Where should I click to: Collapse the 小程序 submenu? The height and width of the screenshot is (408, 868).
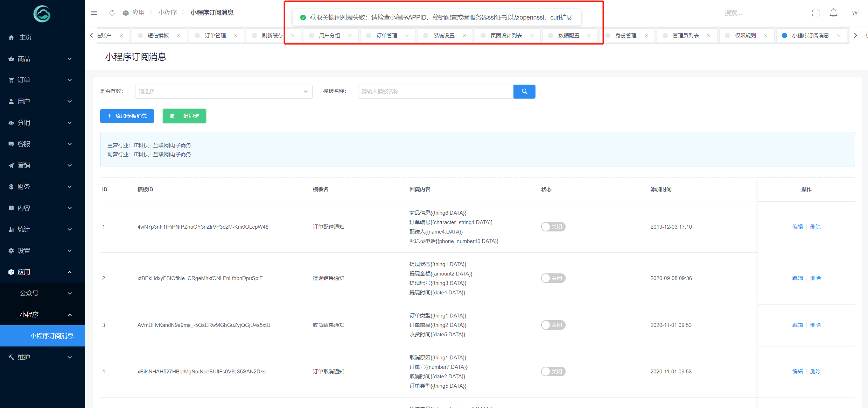pyautogui.click(x=42, y=315)
